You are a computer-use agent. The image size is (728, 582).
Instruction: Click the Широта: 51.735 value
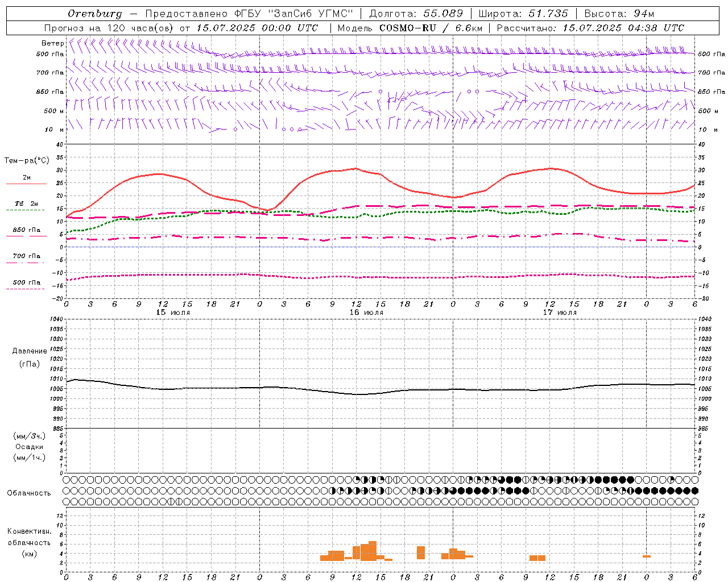[523, 14]
